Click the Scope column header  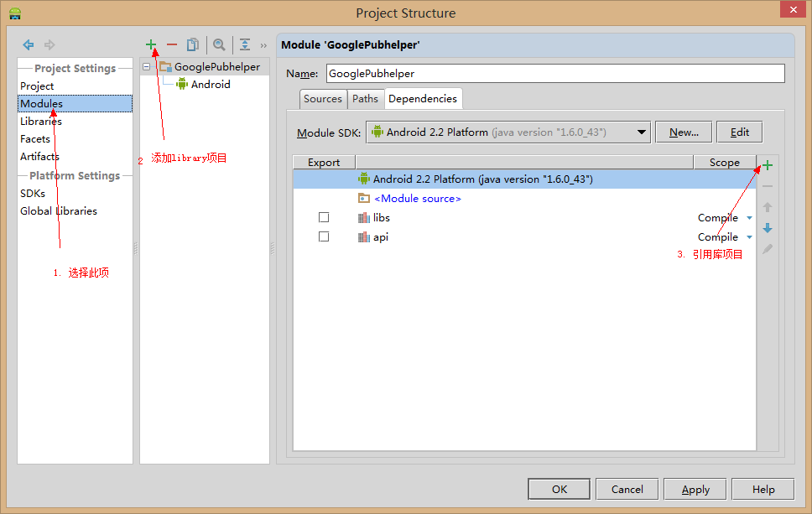(x=725, y=162)
